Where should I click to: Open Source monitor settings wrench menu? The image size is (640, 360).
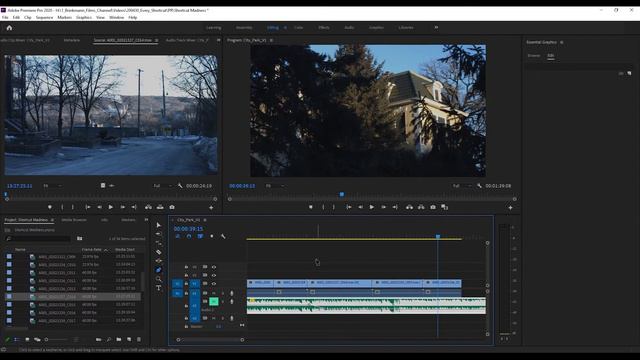point(180,186)
